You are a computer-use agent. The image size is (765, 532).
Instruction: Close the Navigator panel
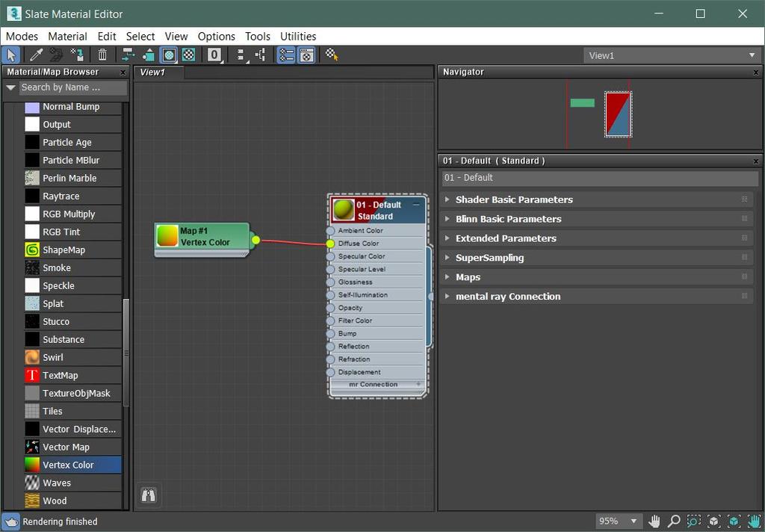click(x=756, y=72)
